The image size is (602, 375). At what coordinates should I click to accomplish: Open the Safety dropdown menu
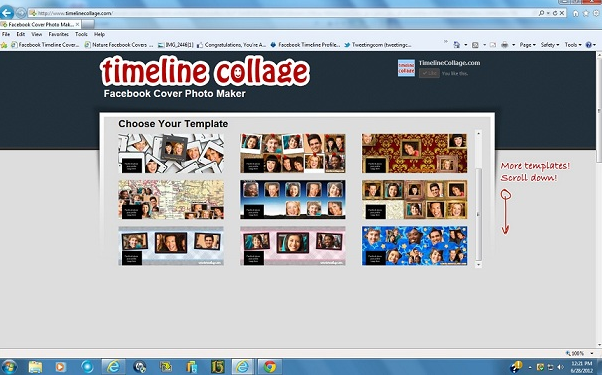(x=550, y=45)
